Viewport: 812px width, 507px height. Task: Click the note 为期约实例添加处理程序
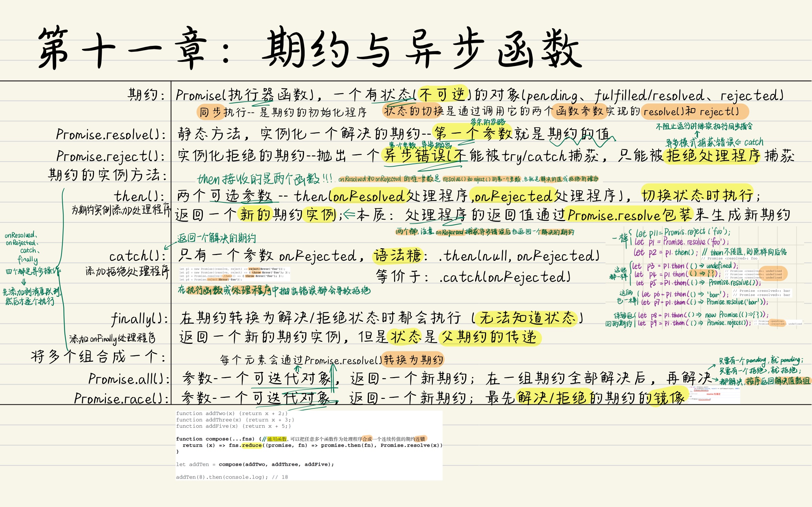click(x=120, y=210)
